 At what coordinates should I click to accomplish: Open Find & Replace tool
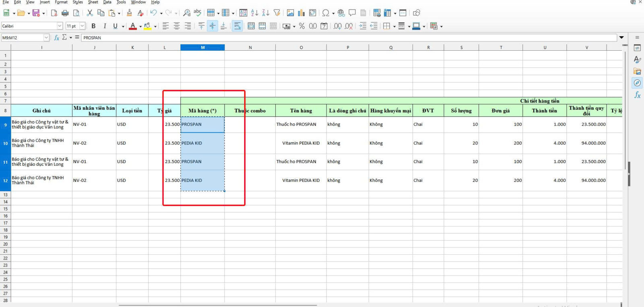click(187, 13)
